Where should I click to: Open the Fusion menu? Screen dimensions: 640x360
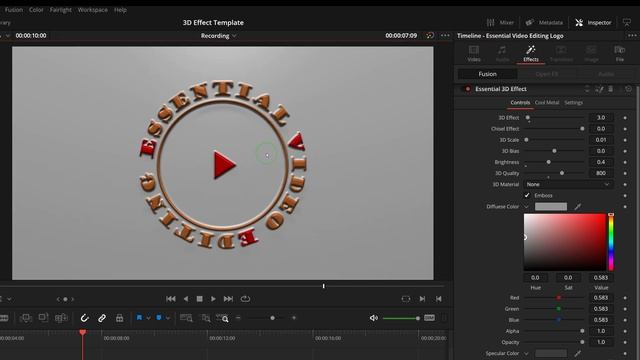click(14, 10)
